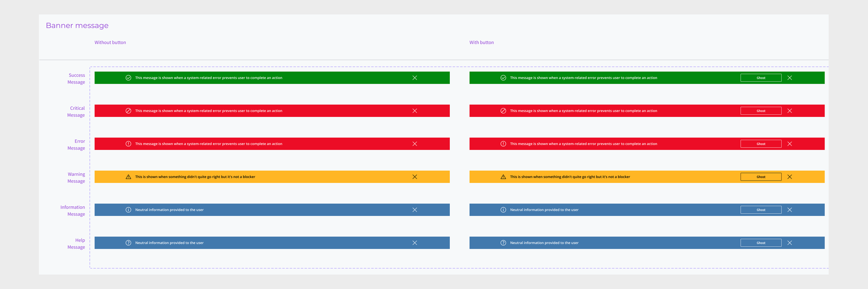
Task: Click exclamation circle icon in Error banner without button
Action: click(128, 144)
